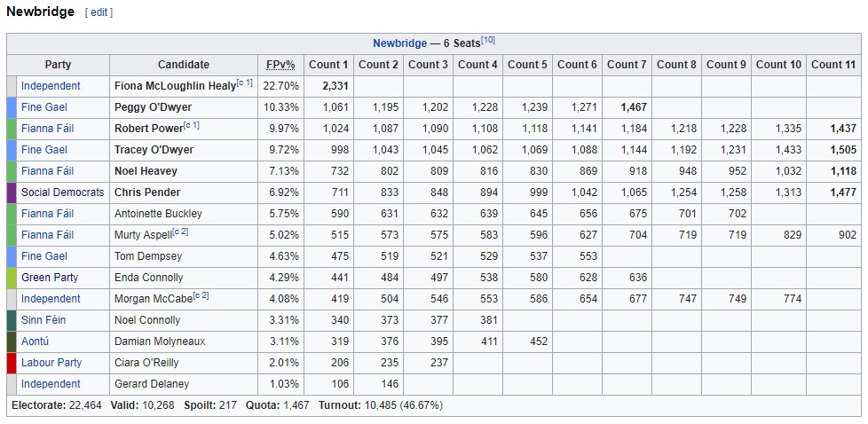
Task: Click footnote [c 1] after Robert Power
Action: pyautogui.click(x=192, y=126)
